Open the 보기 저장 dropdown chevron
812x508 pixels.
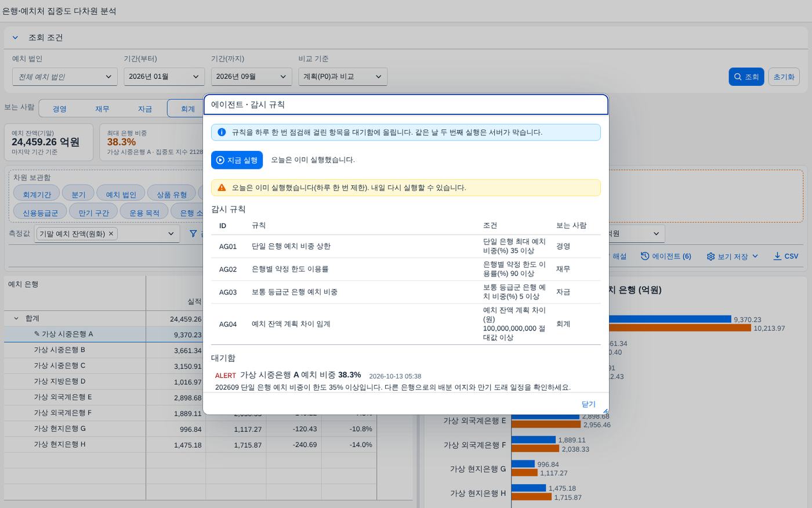tap(755, 256)
